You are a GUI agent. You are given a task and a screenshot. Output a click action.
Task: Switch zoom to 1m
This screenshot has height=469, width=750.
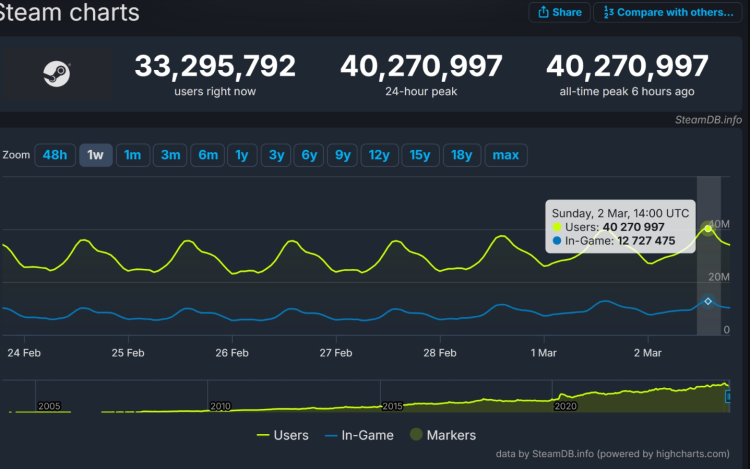point(133,155)
